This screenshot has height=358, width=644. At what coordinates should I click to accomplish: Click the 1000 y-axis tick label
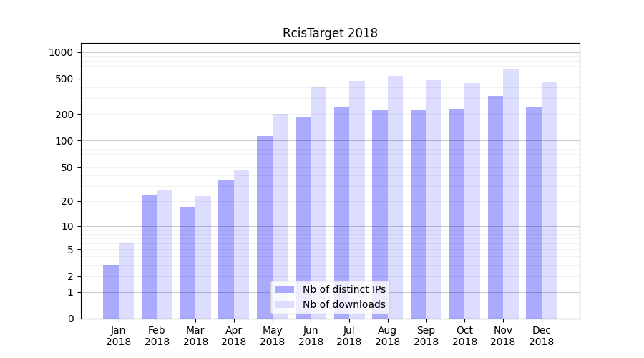61,52
